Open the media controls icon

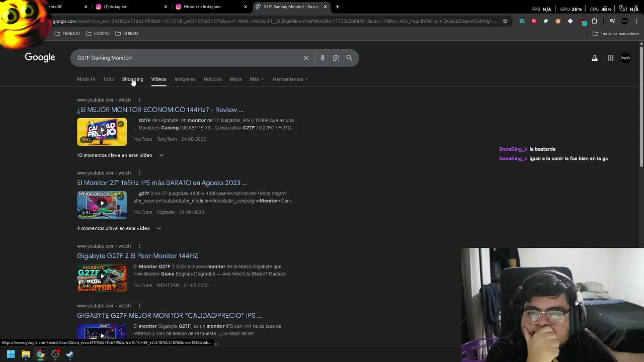[612, 21]
